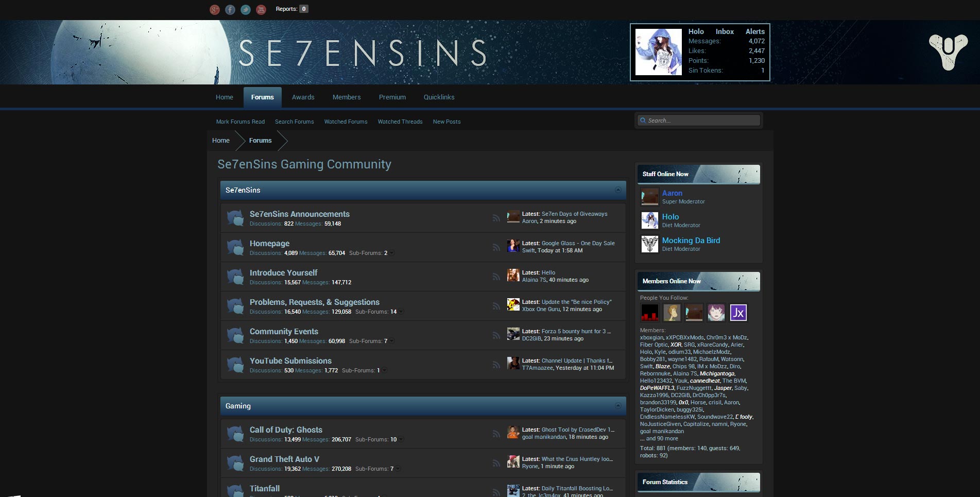
Task: Click the Se7enSins banner logo
Action: [x=363, y=53]
